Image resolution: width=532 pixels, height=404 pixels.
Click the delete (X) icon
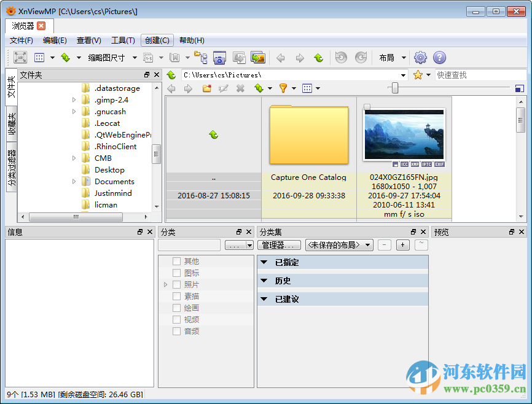(240, 88)
